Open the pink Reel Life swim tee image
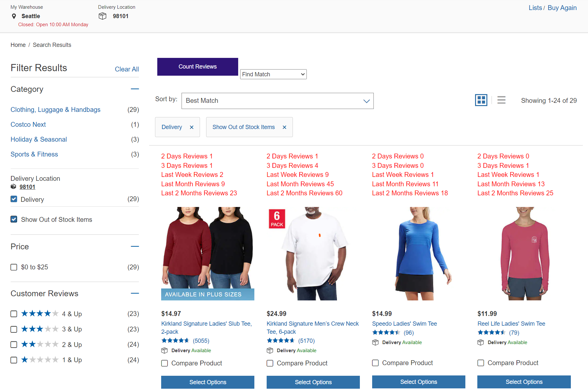This screenshot has height=390, width=588. (x=524, y=254)
